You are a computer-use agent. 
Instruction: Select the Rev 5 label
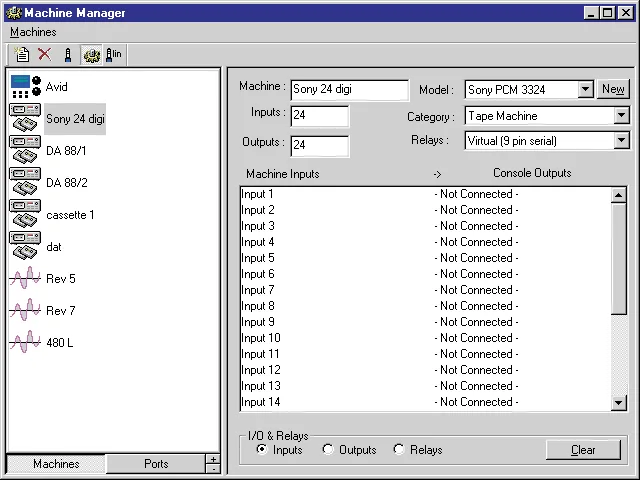pos(61,278)
